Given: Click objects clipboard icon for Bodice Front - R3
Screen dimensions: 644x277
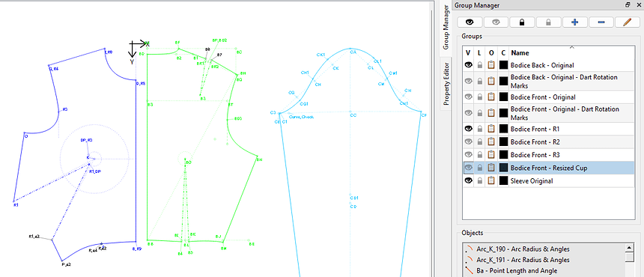Looking at the screenshot, I should 491,155.
